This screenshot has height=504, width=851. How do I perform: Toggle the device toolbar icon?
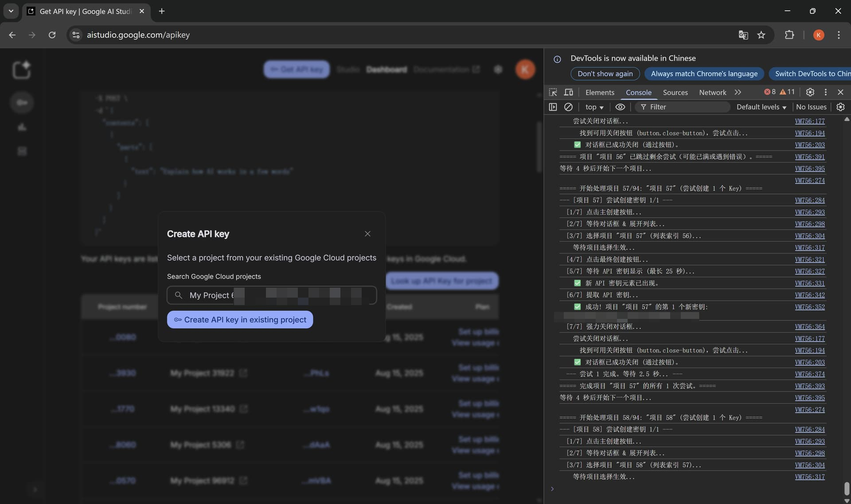568,92
